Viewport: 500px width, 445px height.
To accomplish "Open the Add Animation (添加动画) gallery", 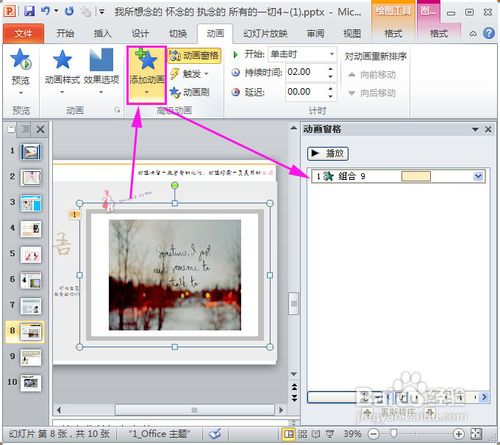I will 147,75.
